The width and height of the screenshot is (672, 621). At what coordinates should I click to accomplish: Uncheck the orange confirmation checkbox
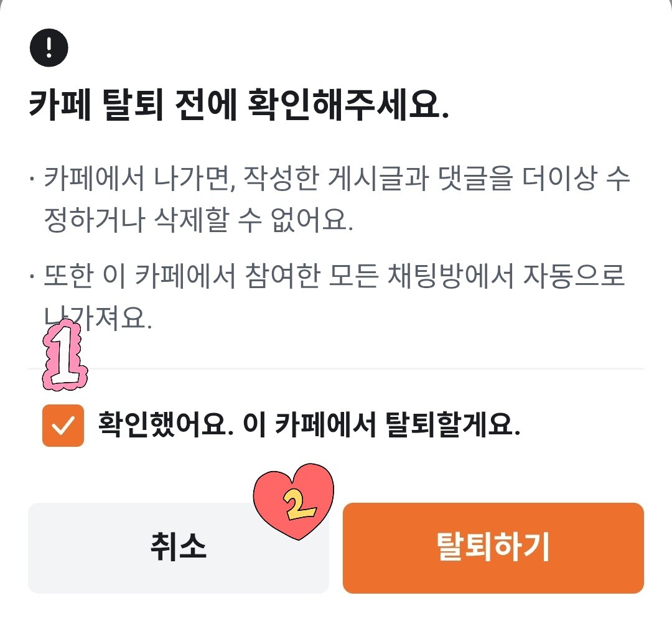click(63, 426)
